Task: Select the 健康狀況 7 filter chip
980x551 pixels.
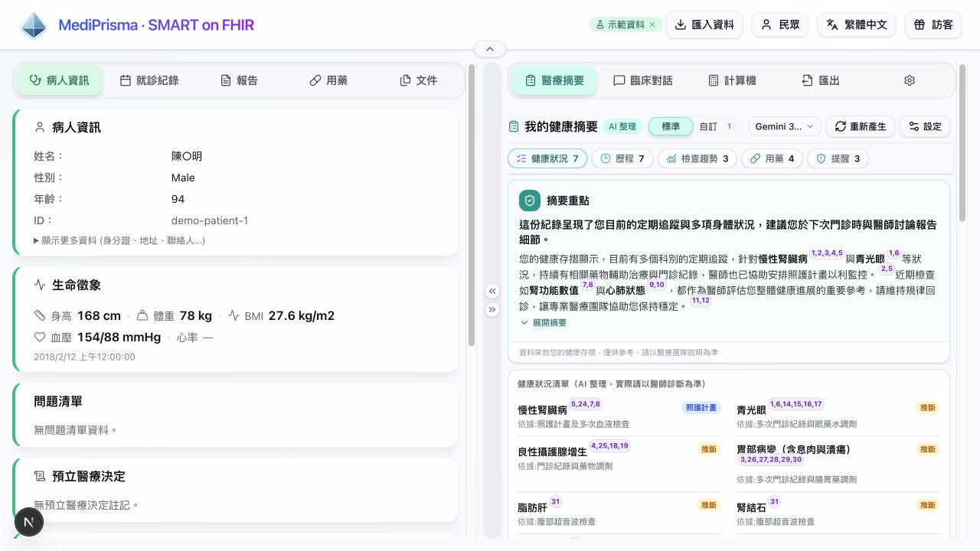Action: tap(547, 158)
